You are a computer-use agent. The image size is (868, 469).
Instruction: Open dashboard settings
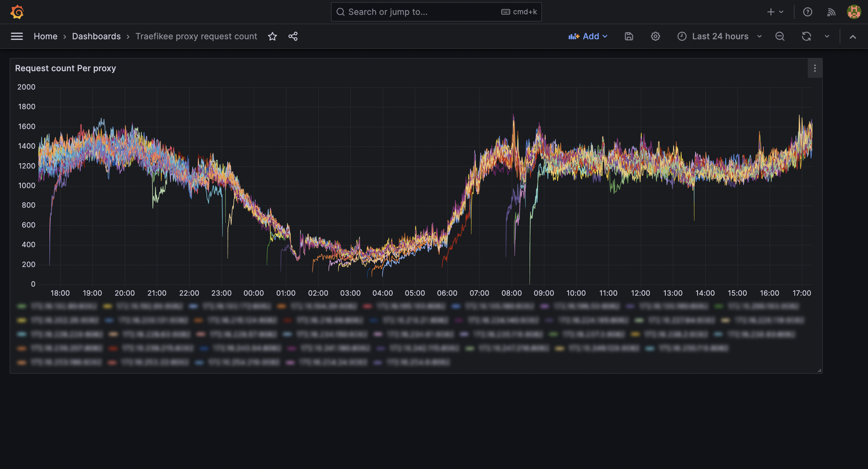pos(655,36)
